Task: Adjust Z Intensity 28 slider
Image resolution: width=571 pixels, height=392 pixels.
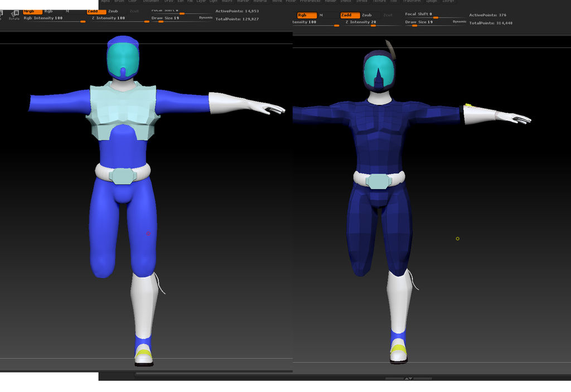Action: tap(374, 23)
